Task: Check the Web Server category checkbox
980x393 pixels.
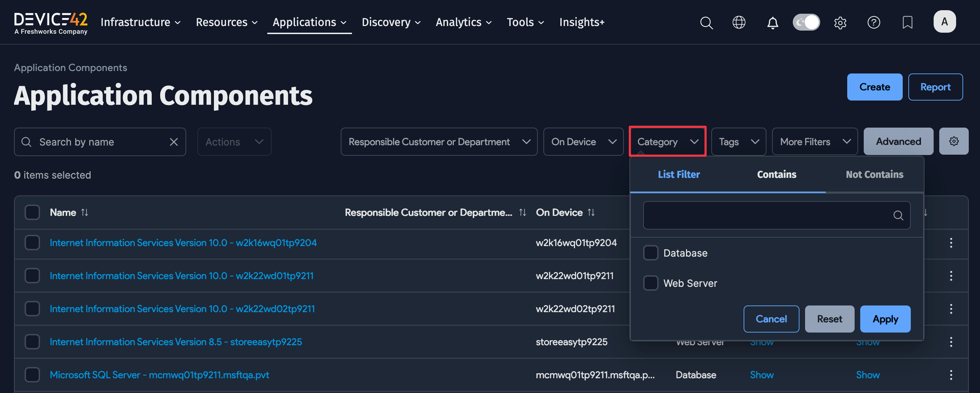Action: point(651,283)
